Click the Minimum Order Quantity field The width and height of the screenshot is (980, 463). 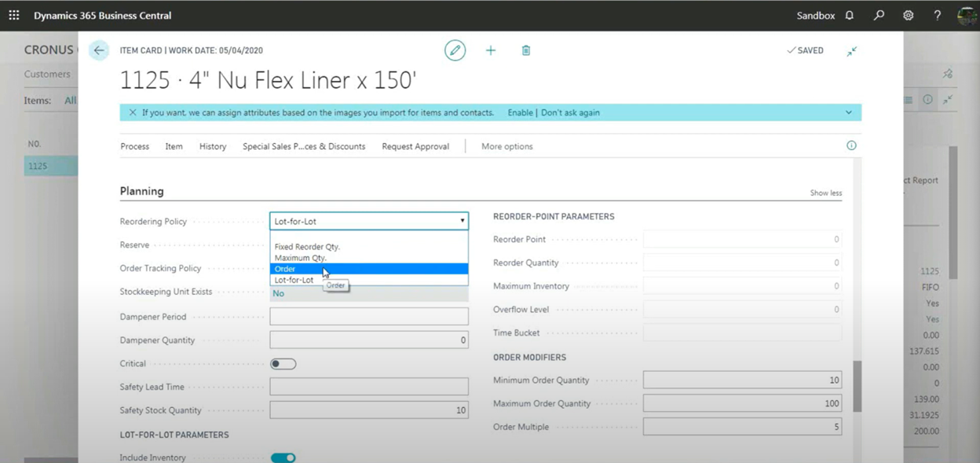click(742, 380)
